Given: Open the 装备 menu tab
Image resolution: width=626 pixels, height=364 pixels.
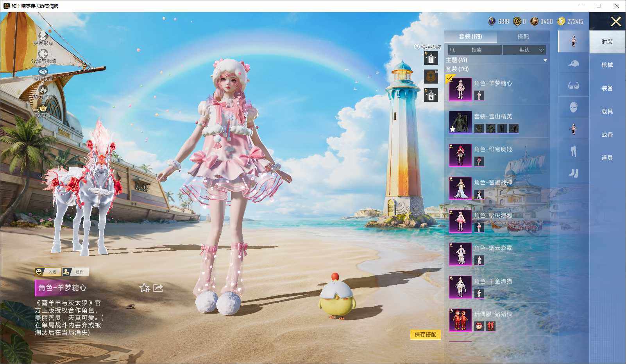Looking at the screenshot, I should [607, 88].
